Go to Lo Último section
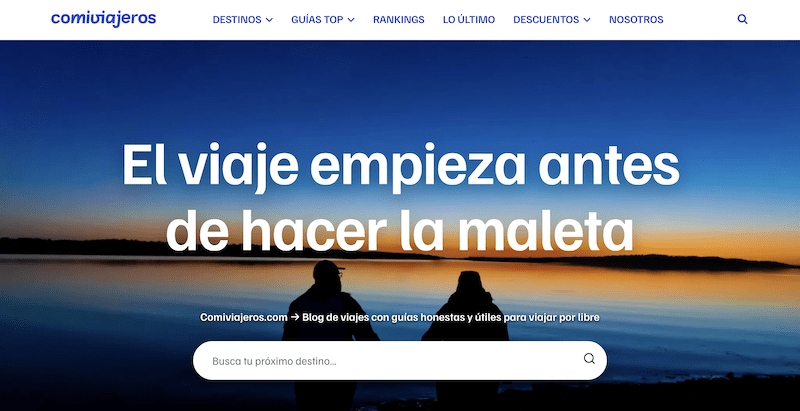Screen dimensions: 800x411 (469, 20)
